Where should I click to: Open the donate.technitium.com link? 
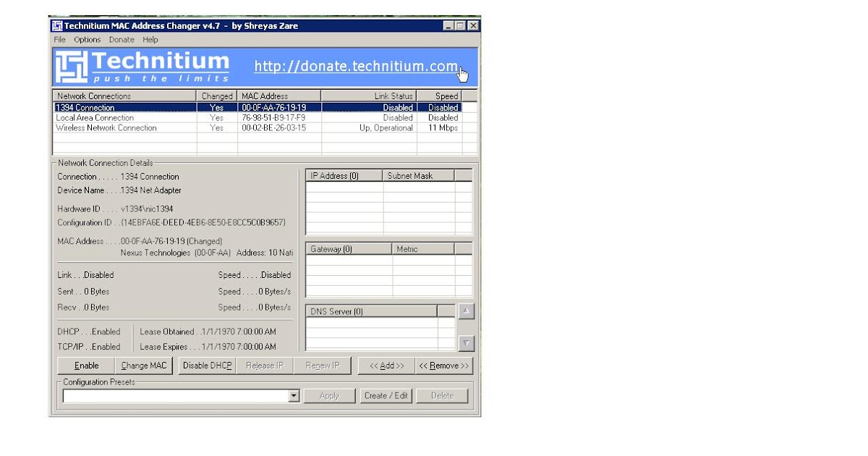(356, 67)
